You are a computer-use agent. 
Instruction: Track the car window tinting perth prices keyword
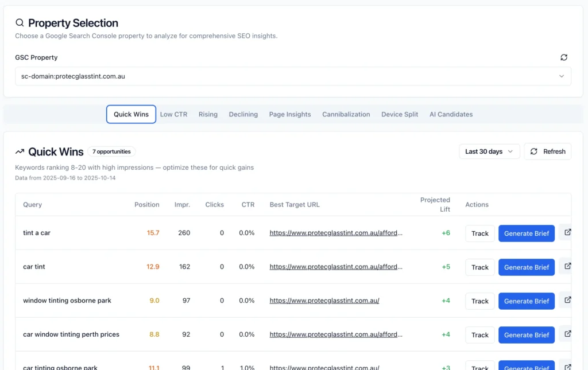point(479,334)
